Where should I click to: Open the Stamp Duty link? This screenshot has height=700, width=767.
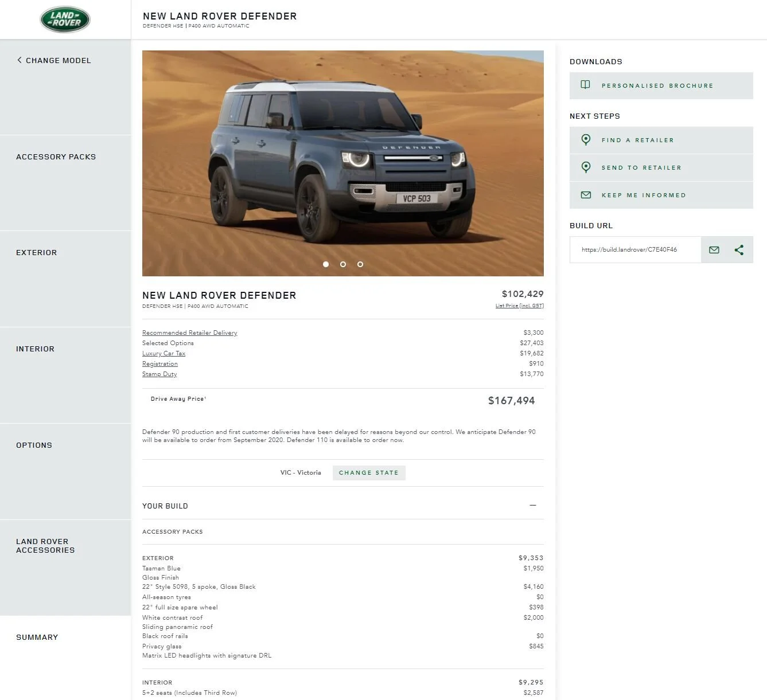click(159, 374)
